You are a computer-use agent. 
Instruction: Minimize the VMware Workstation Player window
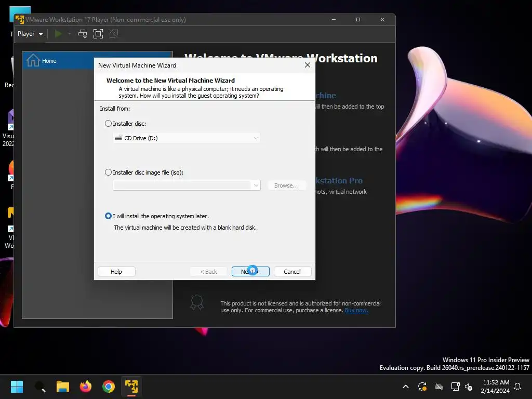coord(334,20)
